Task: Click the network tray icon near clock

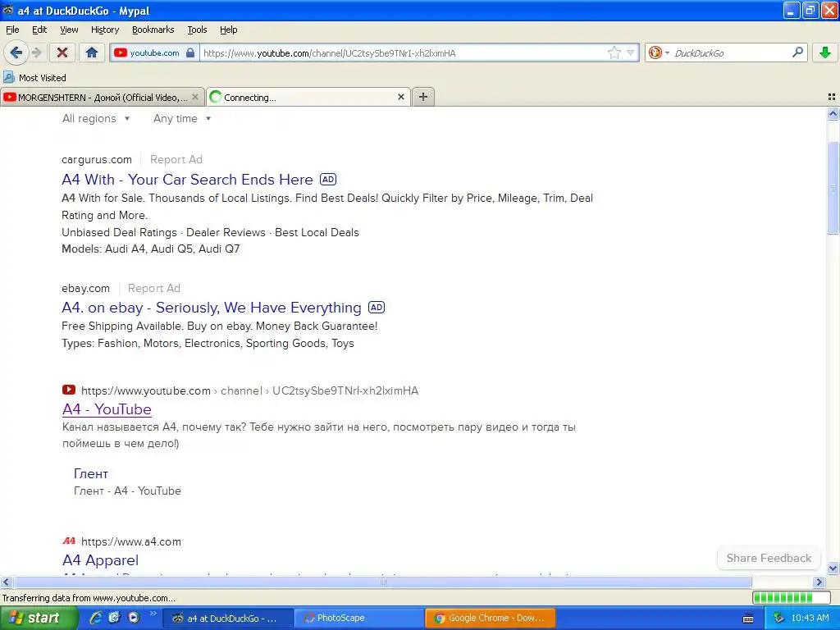Action: click(779, 619)
